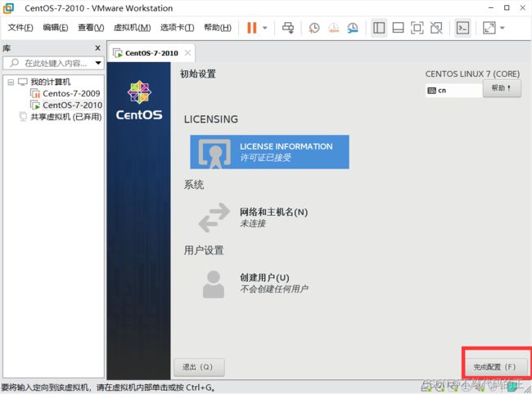The height and width of the screenshot is (394, 532).
Task: Open the library search dropdown arrow
Action: coord(98,63)
